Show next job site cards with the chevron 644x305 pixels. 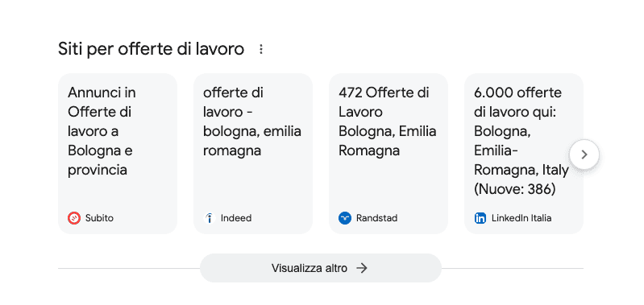click(x=584, y=155)
